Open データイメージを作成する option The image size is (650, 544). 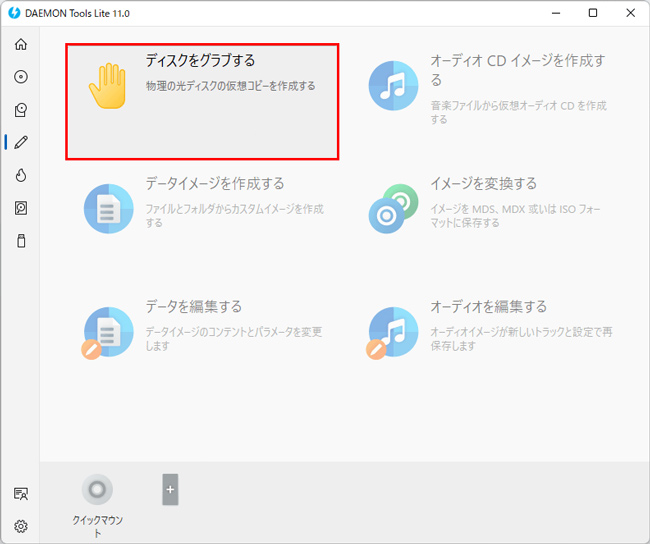point(215,183)
